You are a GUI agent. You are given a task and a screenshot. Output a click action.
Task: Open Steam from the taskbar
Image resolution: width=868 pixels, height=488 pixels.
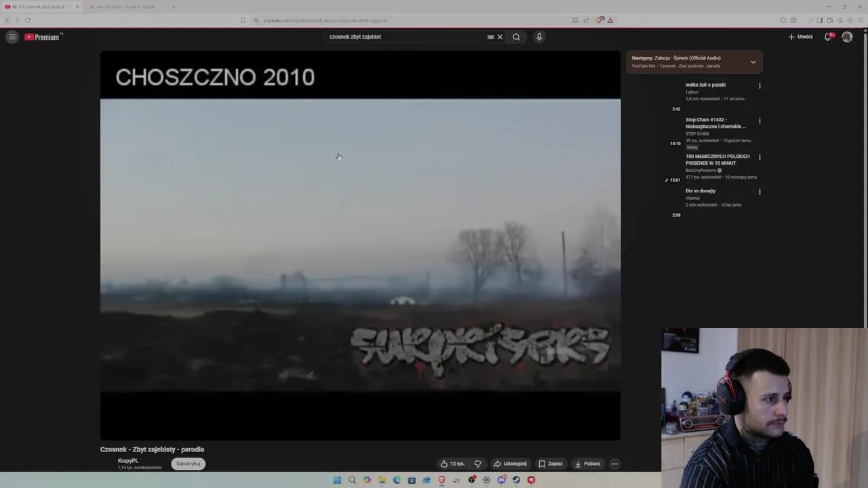click(516, 480)
